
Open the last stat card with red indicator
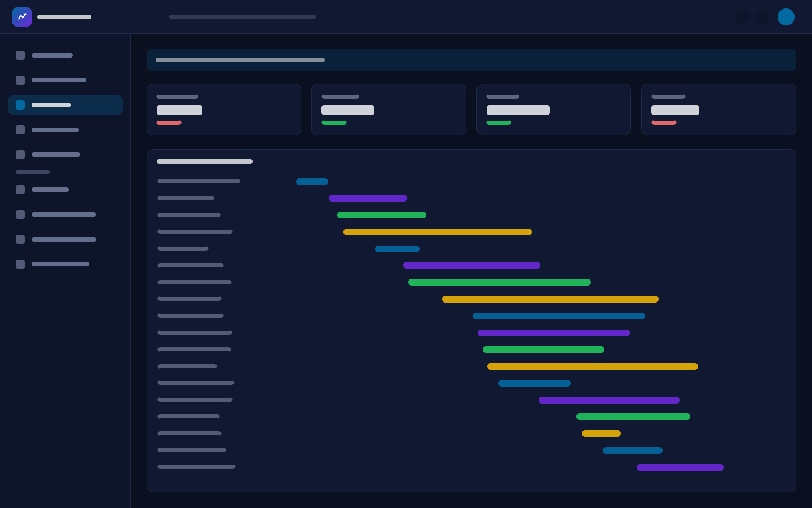pyautogui.click(x=718, y=110)
